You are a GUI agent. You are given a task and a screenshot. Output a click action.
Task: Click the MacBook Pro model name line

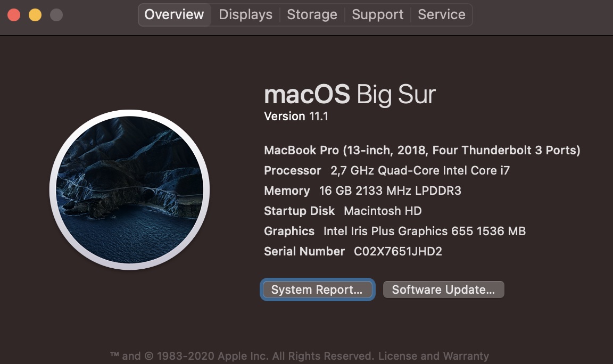tap(421, 151)
